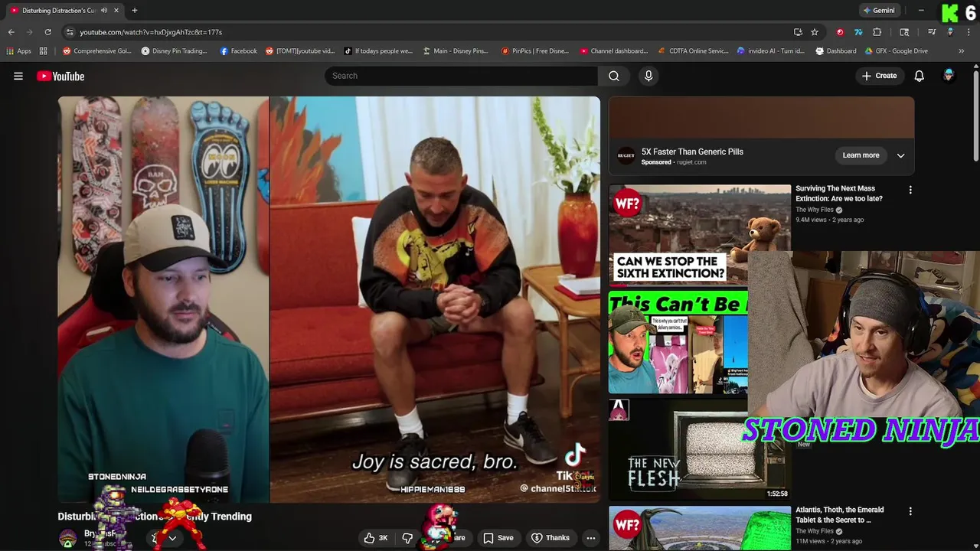Click the main video player area
The width and height of the screenshot is (980, 551).
click(328, 299)
